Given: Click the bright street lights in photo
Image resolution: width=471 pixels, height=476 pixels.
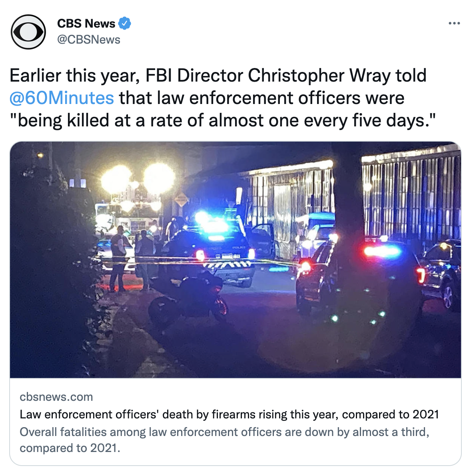Looking at the screenshot, I should tap(138, 180).
